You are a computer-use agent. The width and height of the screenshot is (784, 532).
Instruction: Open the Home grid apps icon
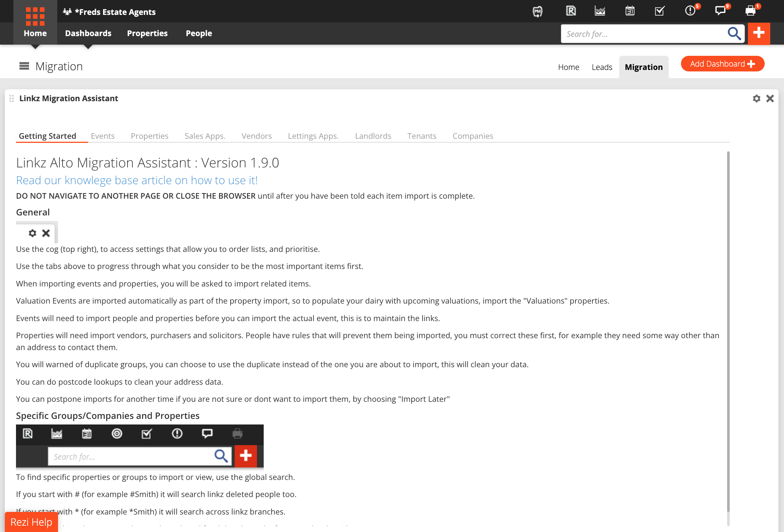pos(35,16)
